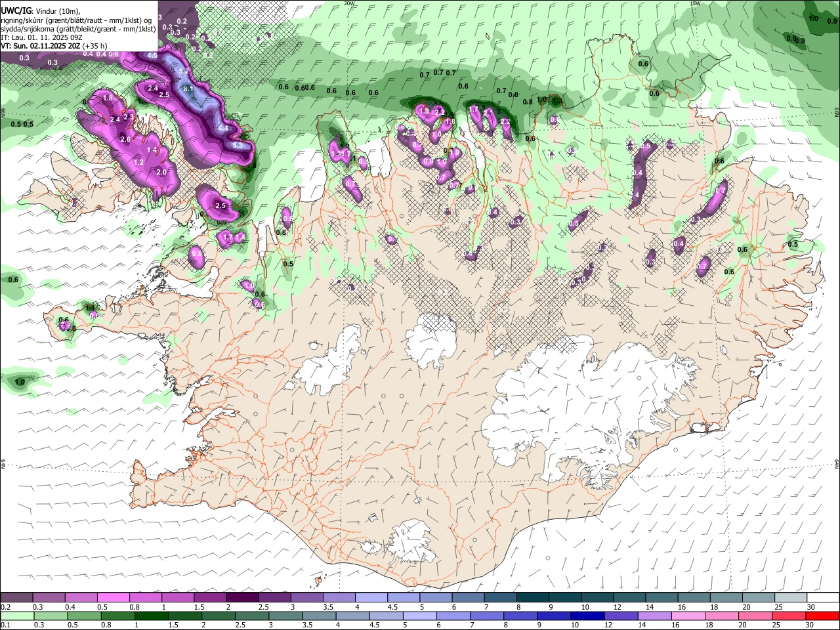Click the 8.1 precipitation value on the map

point(188,89)
